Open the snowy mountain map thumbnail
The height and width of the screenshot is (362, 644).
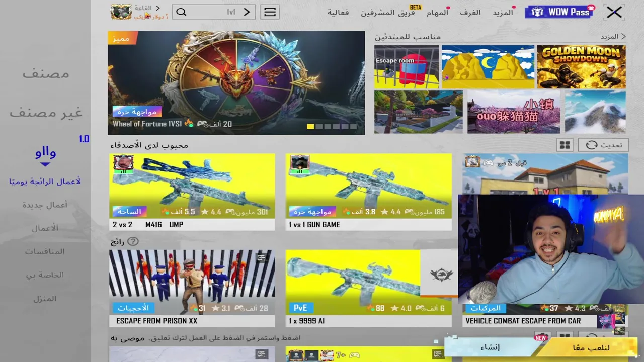point(595,112)
